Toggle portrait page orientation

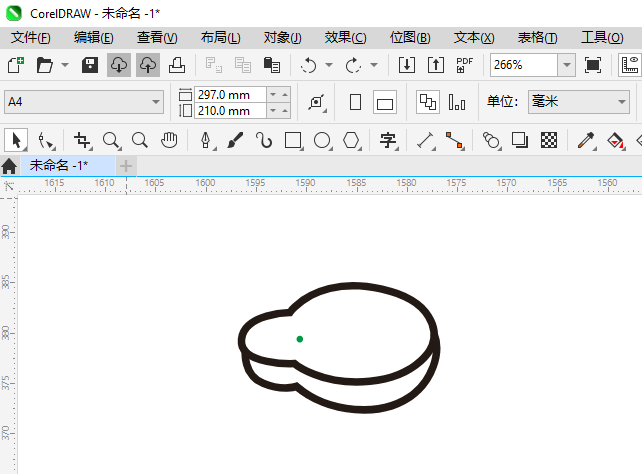tap(355, 102)
